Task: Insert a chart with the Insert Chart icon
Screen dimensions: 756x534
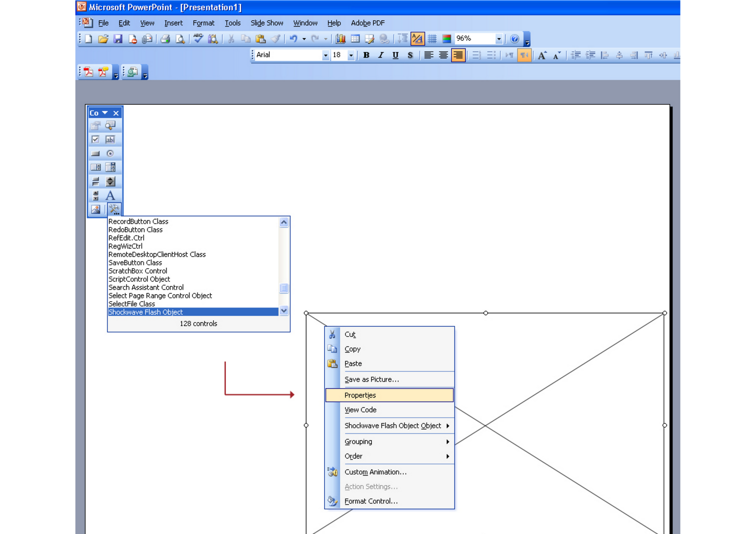Action: pyautogui.click(x=340, y=39)
